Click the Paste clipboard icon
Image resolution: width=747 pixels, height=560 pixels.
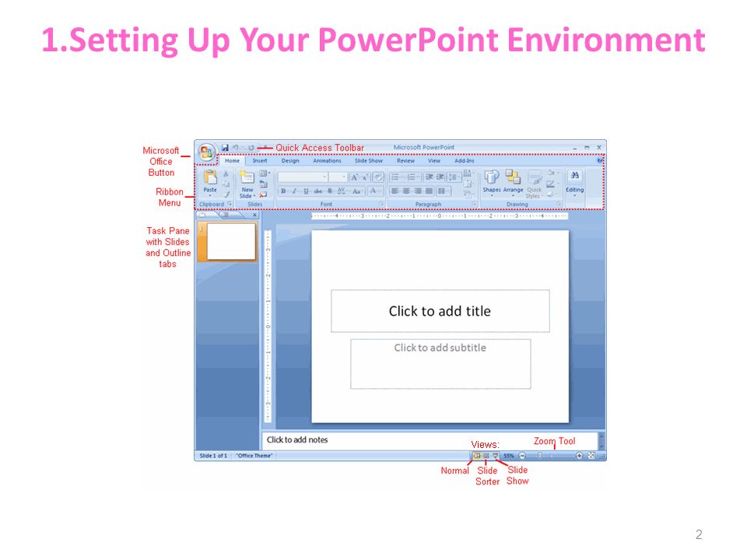210,177
